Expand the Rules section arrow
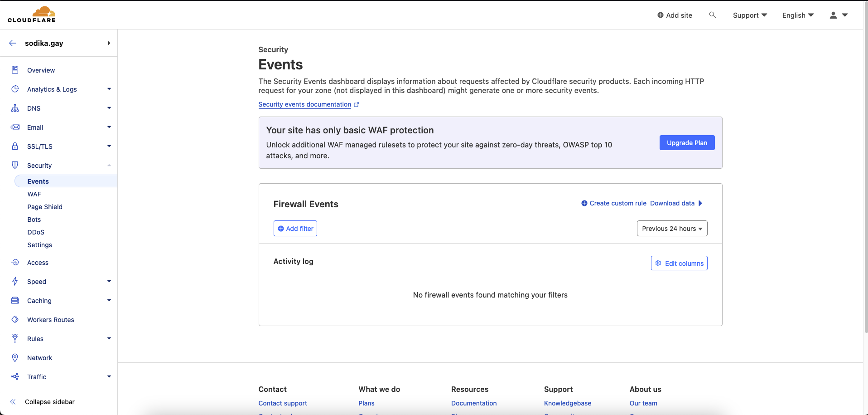Screen dimensions: 868x415 [x=109, y=338]
